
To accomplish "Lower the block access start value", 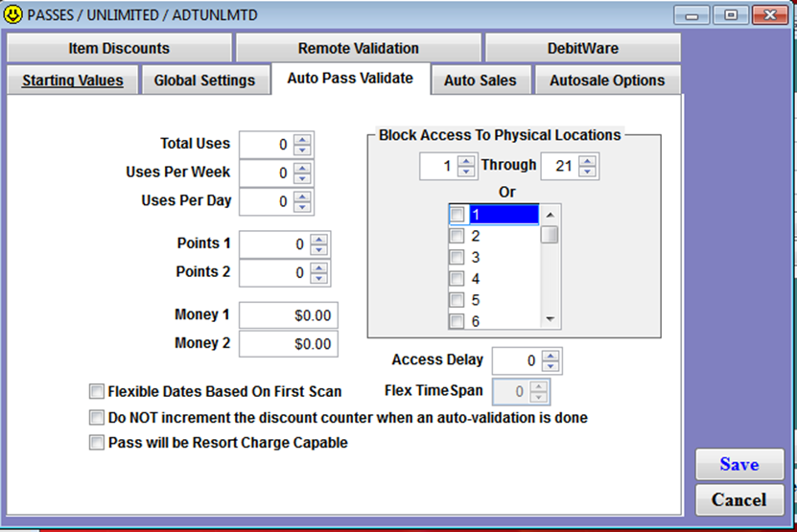I will tap(466, 172).
